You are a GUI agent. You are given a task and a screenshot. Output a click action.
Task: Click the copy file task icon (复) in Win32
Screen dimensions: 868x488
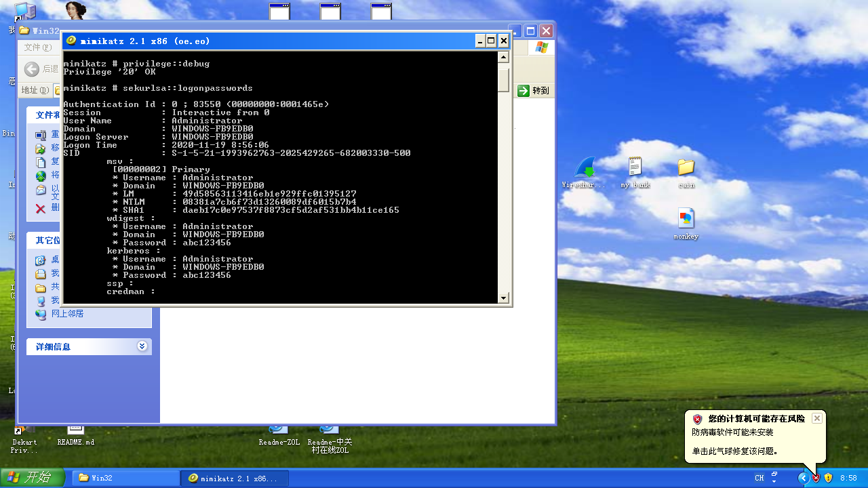coord(41,162)
